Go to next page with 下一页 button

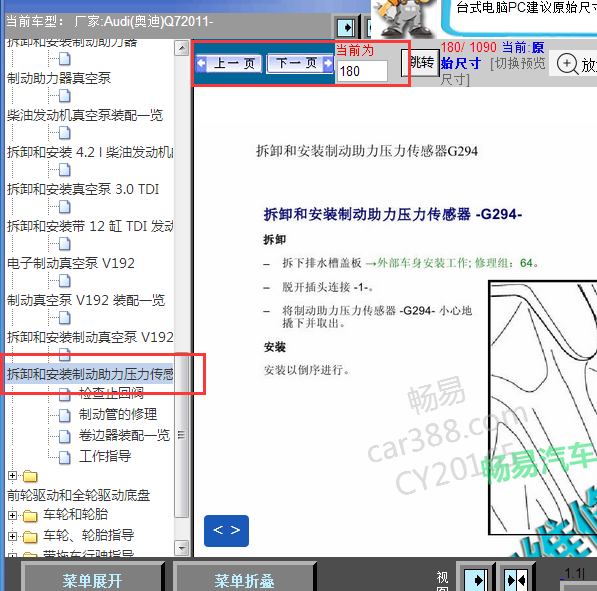tap(301, 63)
